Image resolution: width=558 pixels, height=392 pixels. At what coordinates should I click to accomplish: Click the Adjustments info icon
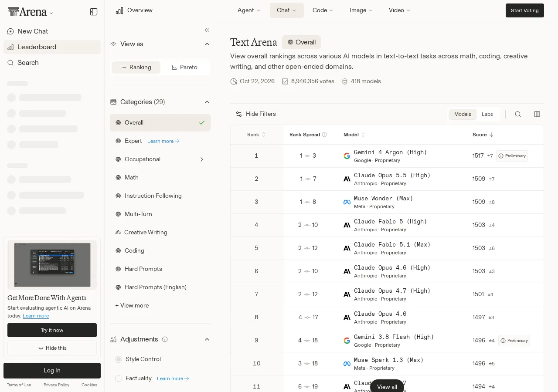tap(165, 339)
